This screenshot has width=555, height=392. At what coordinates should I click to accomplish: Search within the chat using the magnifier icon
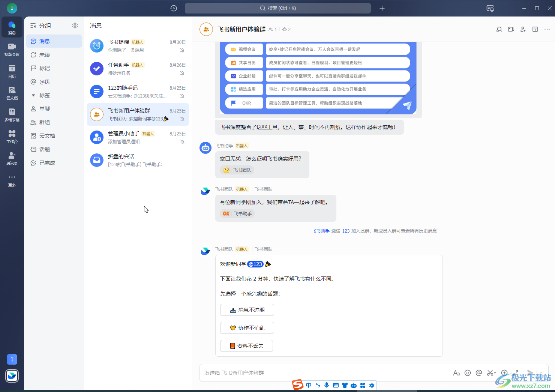499,29
